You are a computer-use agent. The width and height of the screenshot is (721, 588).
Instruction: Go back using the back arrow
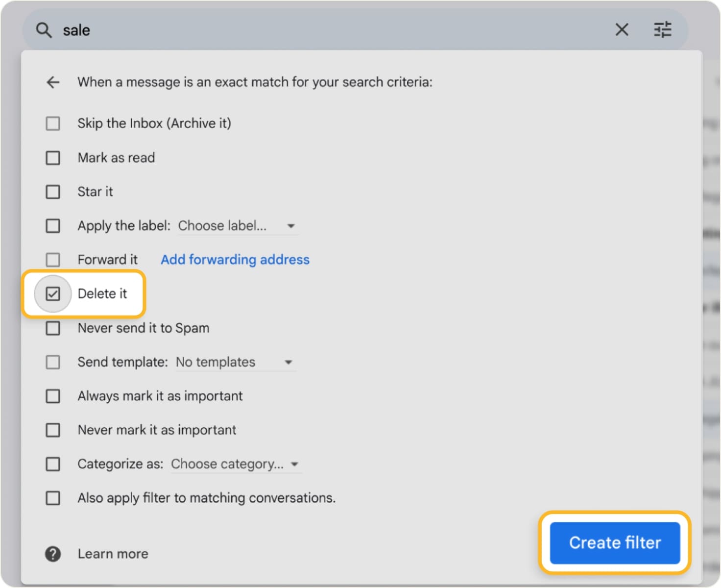click(52, 82)
